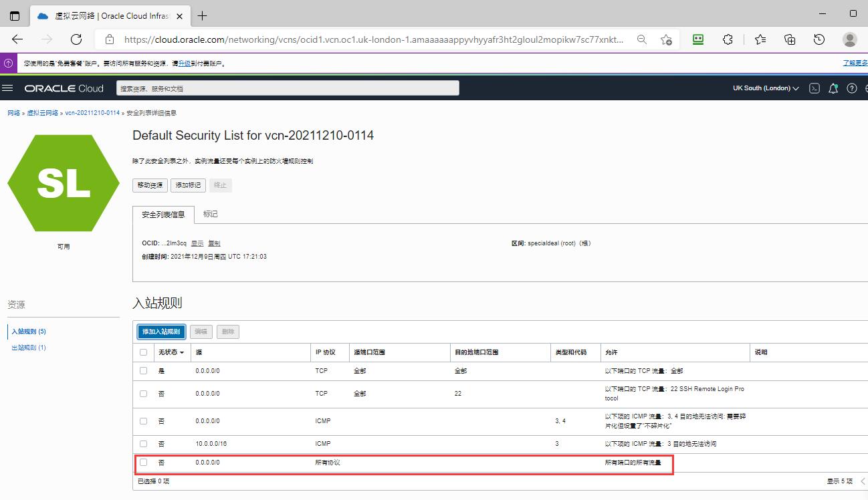
Task: Open the Oracle Cloud navigation hamburger menu
Action: (8, 88)
